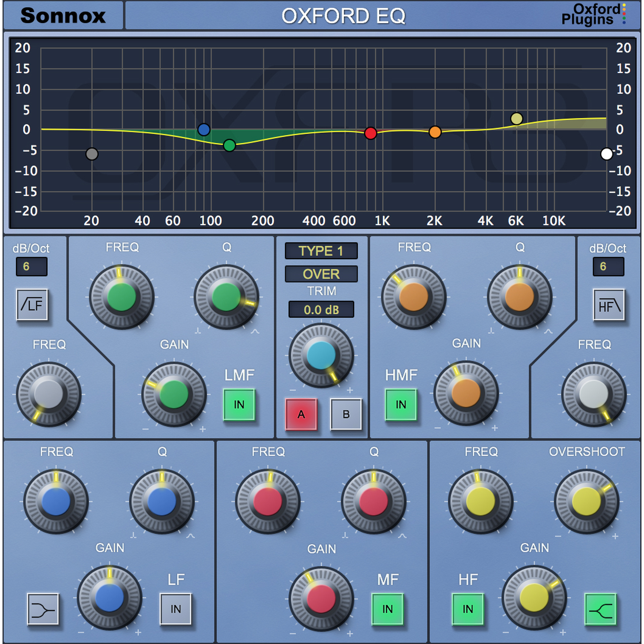Toggle the LMF band IN button
The height and width of the screenshot is (644, 644).
point(239,404)
